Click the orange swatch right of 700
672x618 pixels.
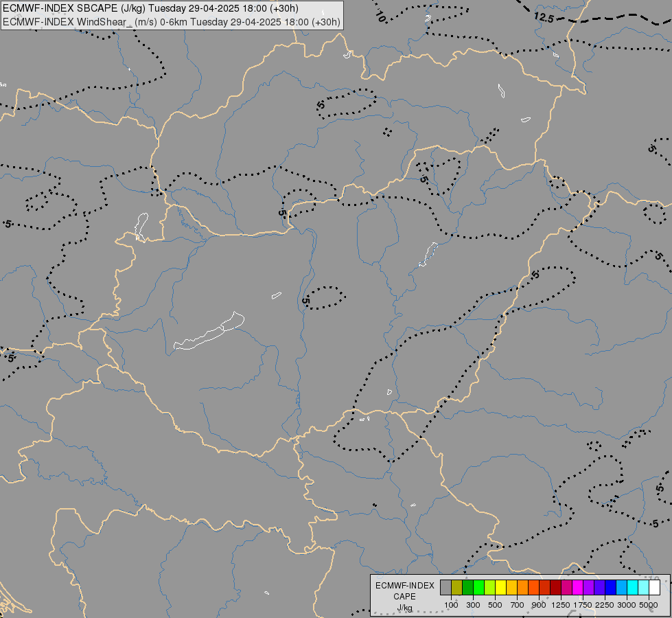tap(523, 588)
